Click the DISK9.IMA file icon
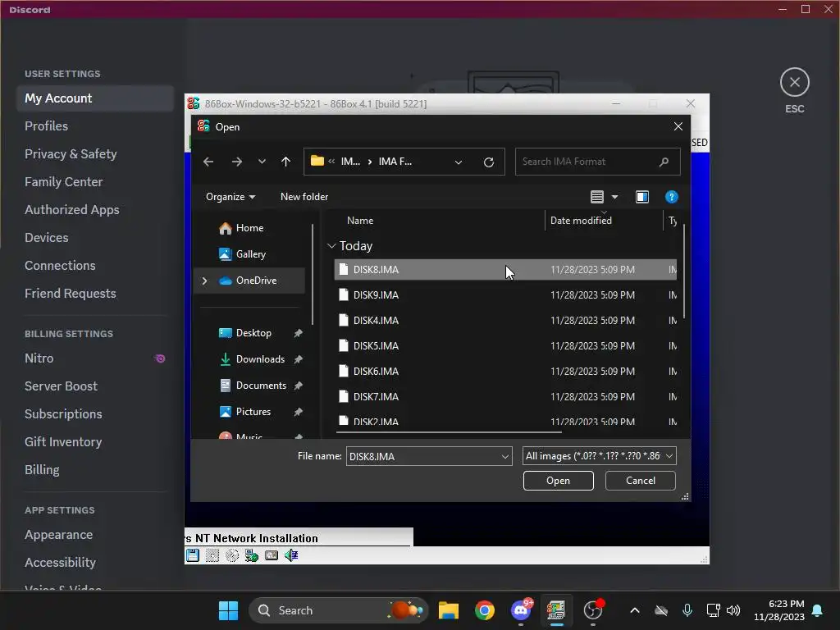 (x=344, y=295)
